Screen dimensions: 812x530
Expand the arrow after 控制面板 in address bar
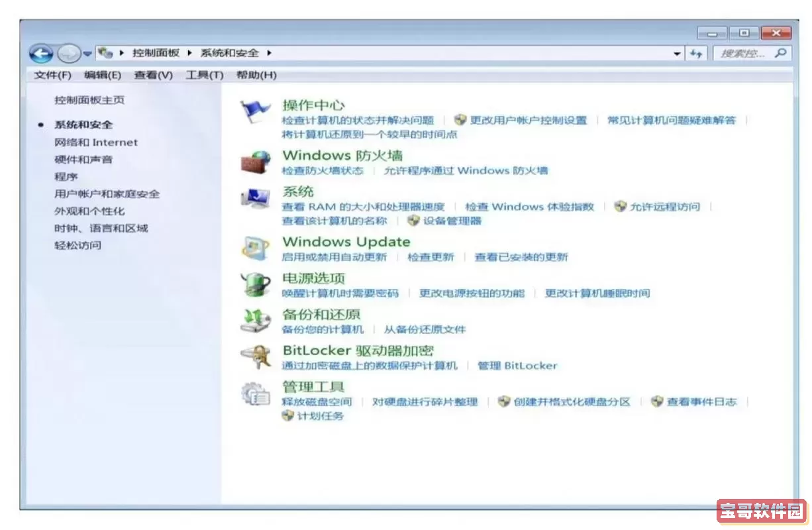pyautogui.click(x=189, y=53)
